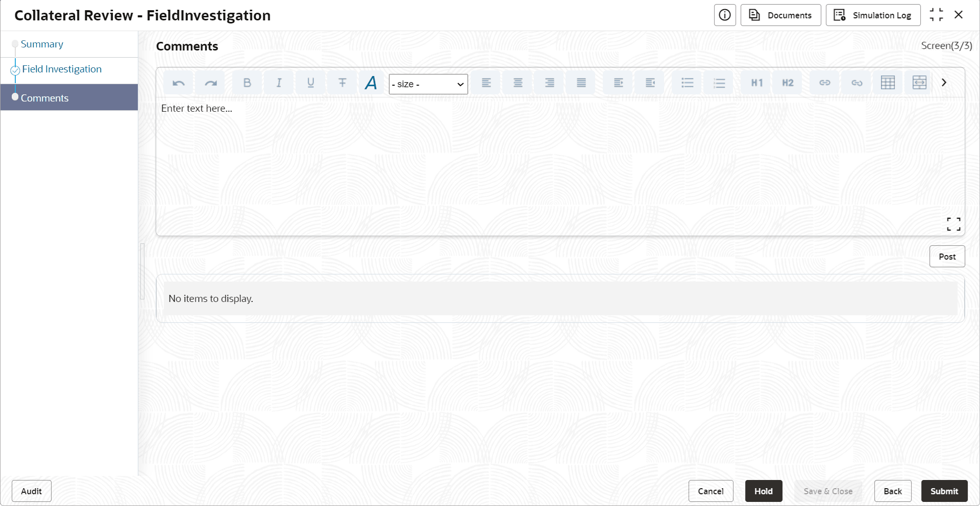
Task: Open the information icon in the header
Action: click(x=725, y=15)
